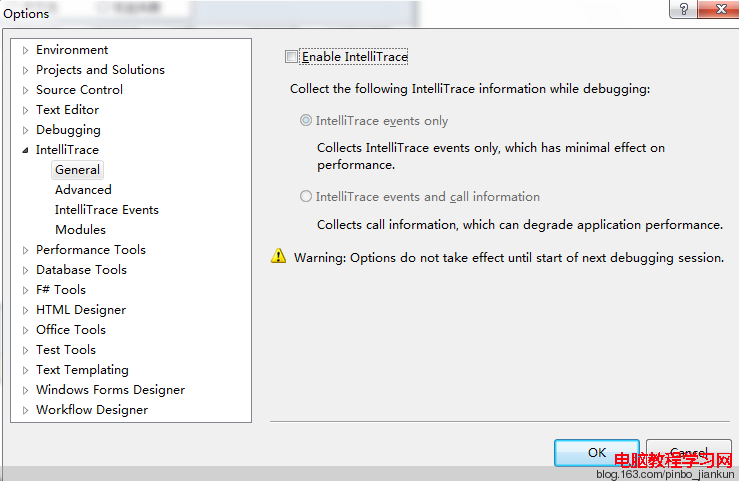The height and width of the screenshot is (481, 739).
Task: Expand the Test Tools arrow
Action: click(x=25, y=351)
